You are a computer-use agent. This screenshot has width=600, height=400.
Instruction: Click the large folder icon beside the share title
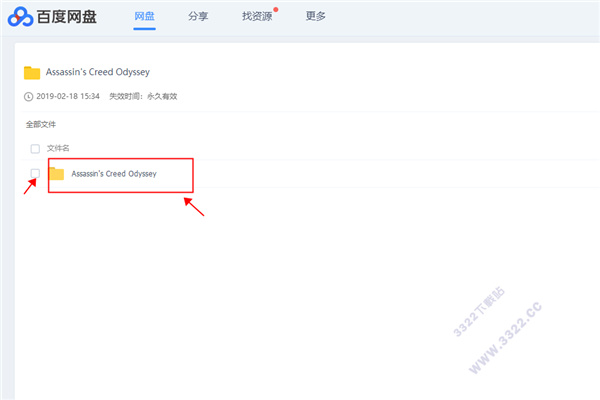tap(32, 73)
